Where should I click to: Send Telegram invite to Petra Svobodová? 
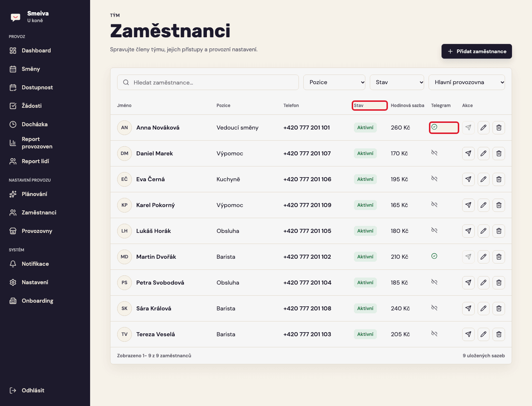pos(468,283)
